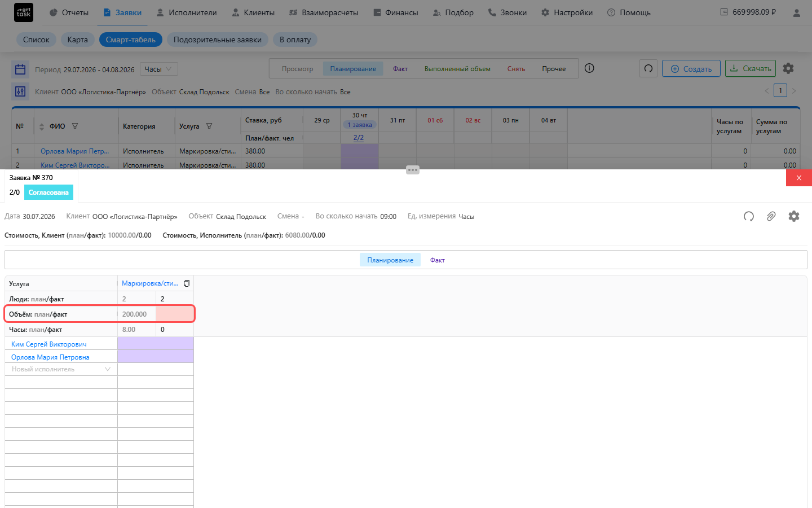
Task: Open the Часы units dropdown
Action: click(159, 69)
